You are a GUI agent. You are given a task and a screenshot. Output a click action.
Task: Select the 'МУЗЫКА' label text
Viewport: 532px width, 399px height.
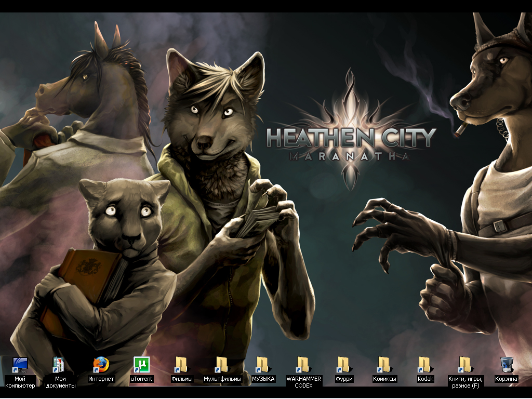pyautogui.click(x=263, y=379)
